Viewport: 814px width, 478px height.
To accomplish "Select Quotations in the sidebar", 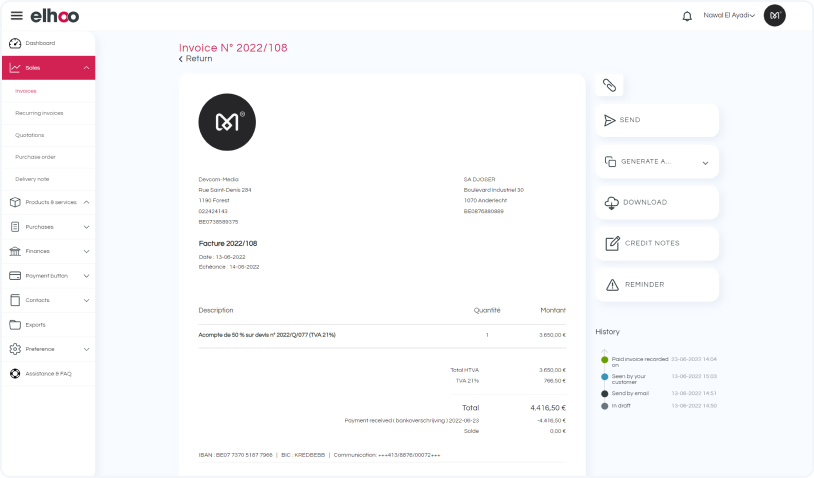I will [x=30, y=135].
